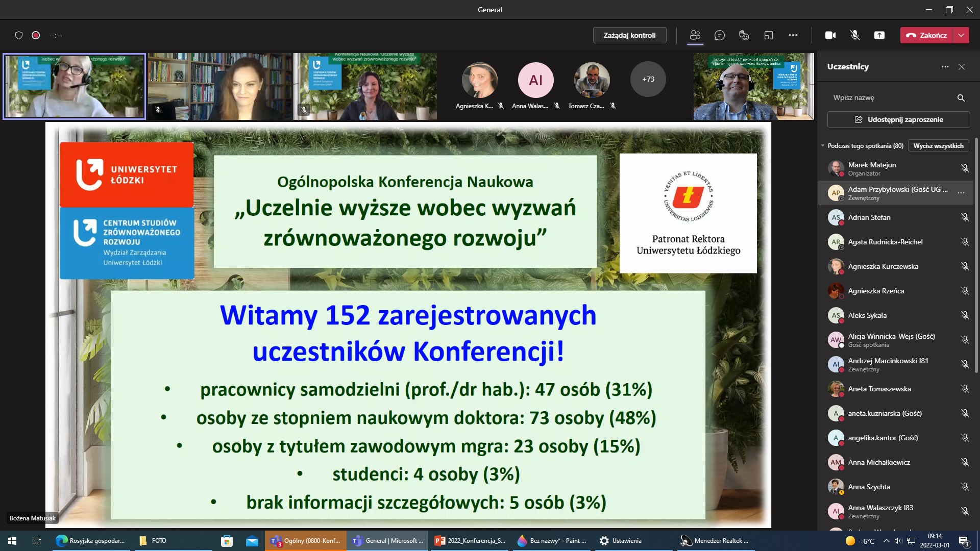This screenshot has width=980, height=551.
Task: Click the camera icon in the toolbar
Action: (x=830, y=35)
